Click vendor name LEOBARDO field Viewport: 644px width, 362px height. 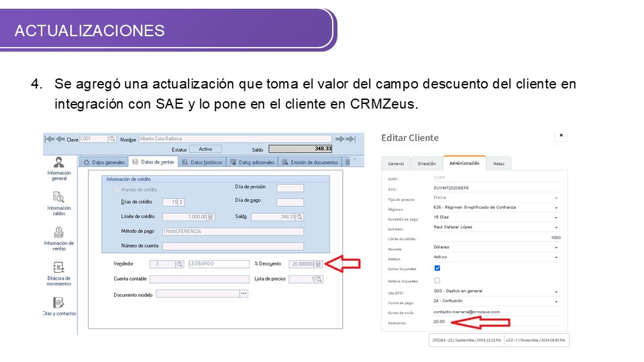coord(219,264)
